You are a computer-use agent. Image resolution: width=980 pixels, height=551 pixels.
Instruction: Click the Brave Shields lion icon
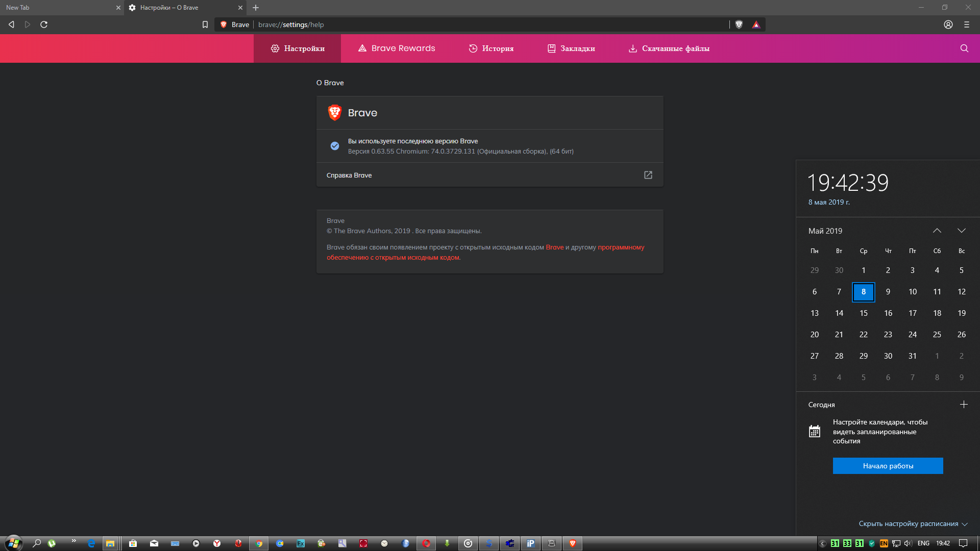(x=739, y=24)
